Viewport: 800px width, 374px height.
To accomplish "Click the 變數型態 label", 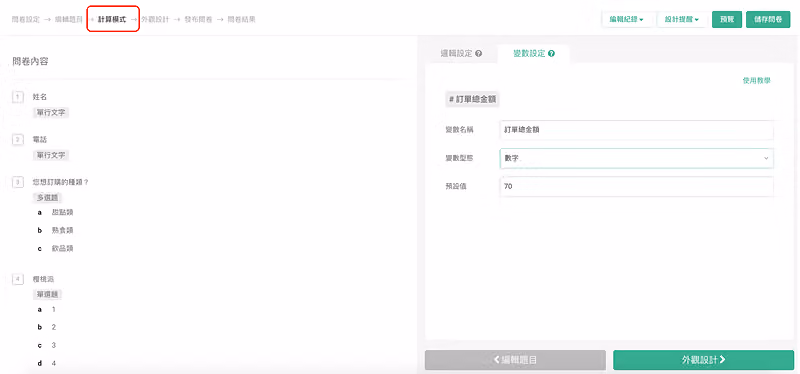I will (459, 158).
